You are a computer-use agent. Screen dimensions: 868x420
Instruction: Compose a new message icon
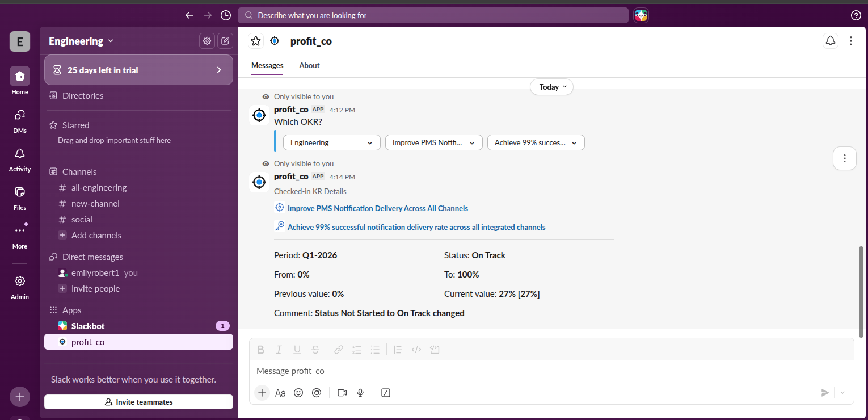click(225, 41)
